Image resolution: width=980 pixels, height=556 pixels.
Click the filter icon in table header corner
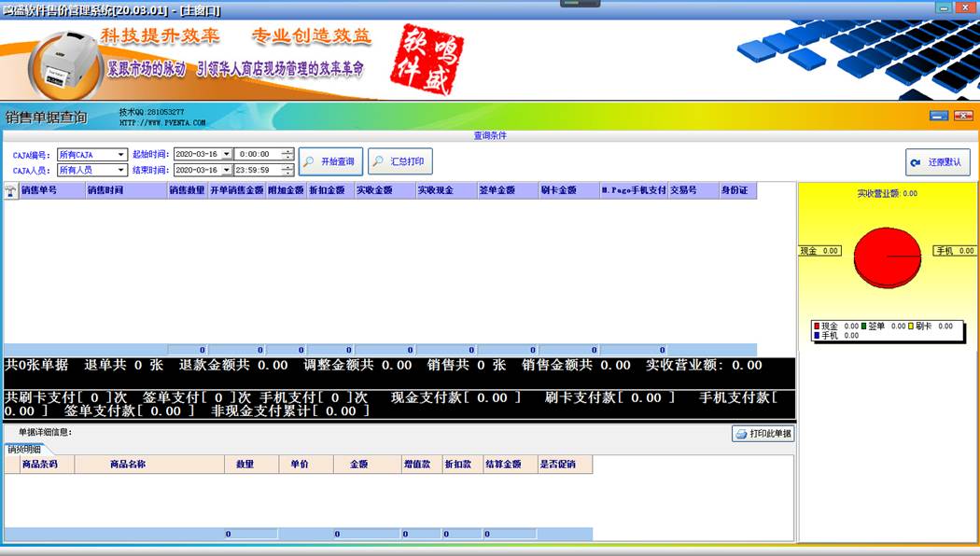pos(10,191)
